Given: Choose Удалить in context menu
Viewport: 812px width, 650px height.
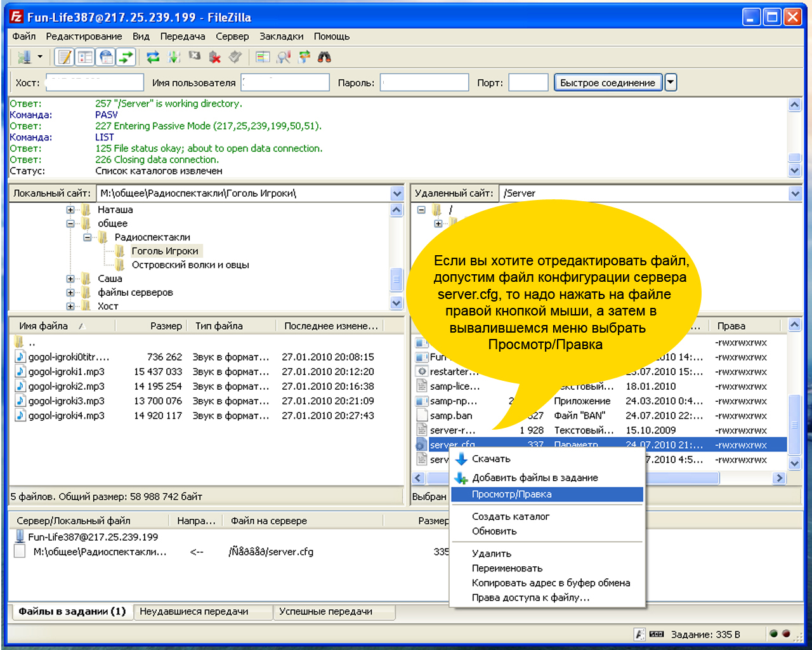Looking at the screenshot, I should [x=547, y=554].
